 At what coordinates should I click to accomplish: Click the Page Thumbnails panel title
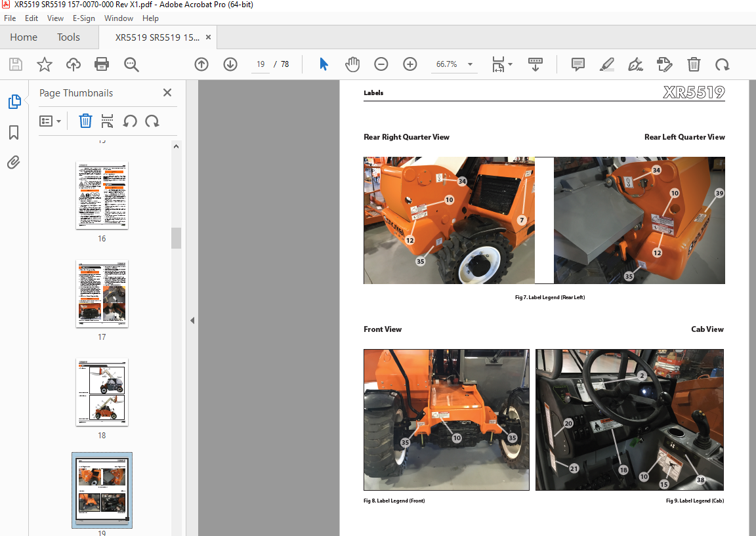tap(76, 93)
